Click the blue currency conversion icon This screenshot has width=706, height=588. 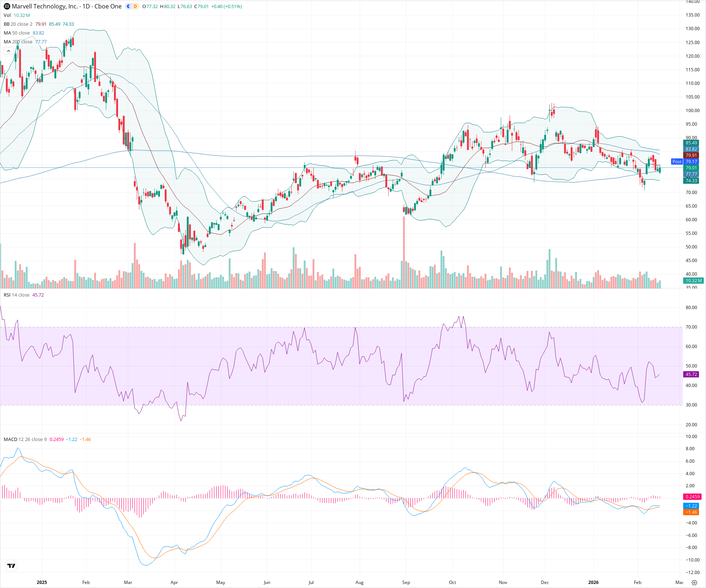tap(128, 6)
